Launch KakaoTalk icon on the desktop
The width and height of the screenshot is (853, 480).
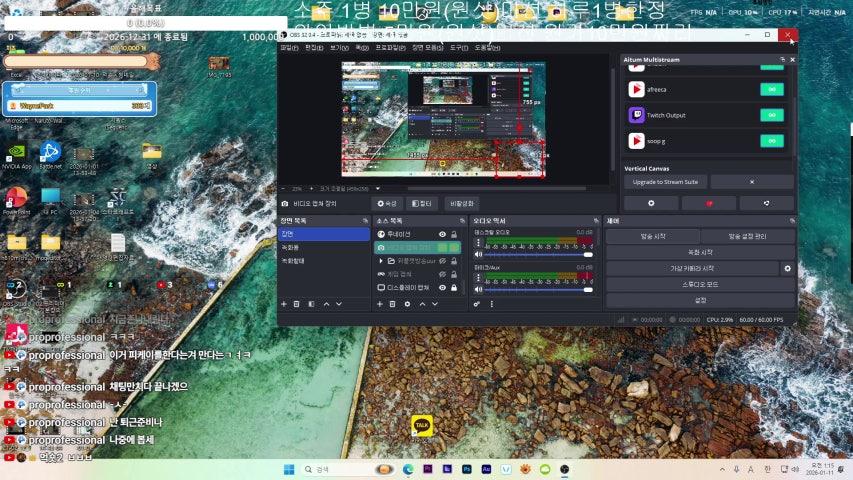422,425
